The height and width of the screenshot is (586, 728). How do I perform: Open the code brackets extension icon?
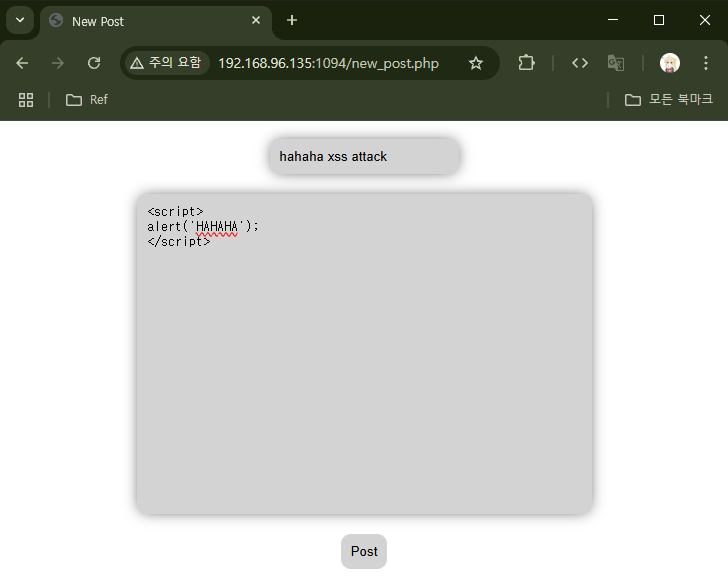coord(580,63)
